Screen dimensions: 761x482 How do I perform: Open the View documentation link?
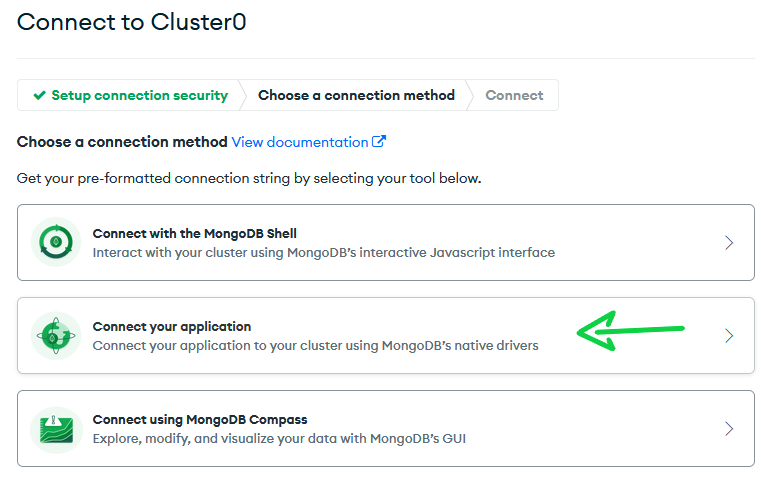299,142
